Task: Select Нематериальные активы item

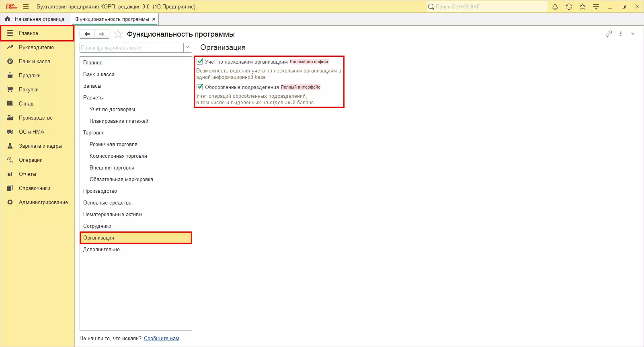Action: (136, 215)
